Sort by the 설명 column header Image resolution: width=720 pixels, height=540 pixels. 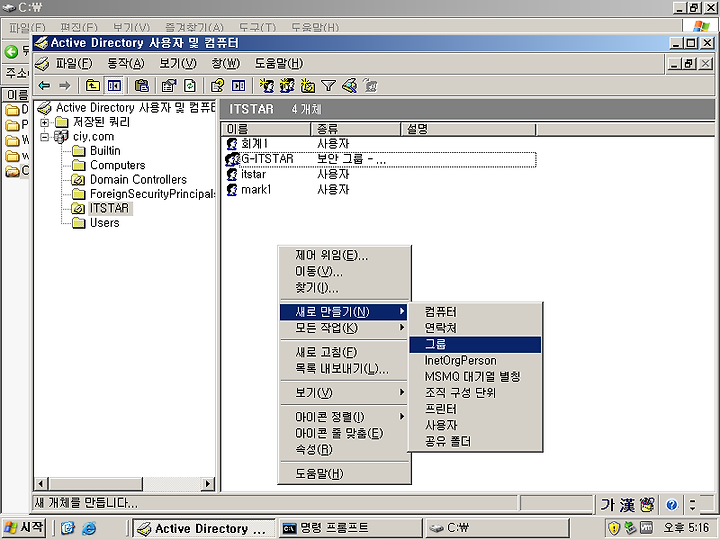pos(468,129)
